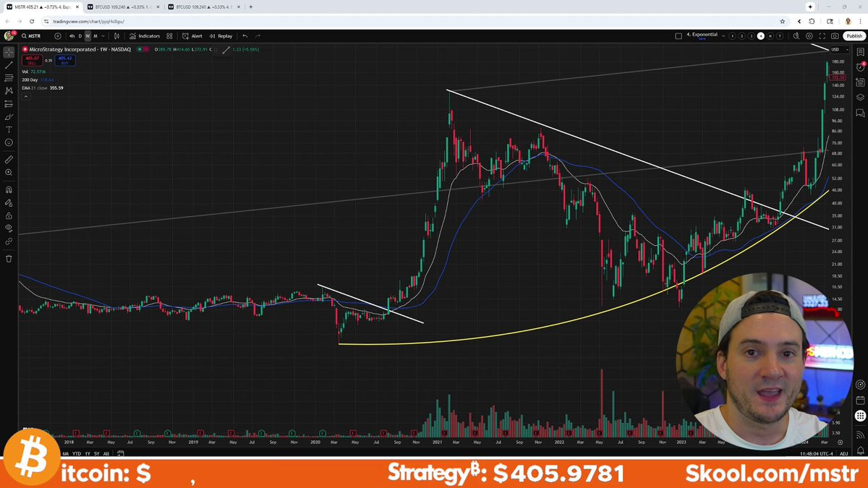Open the patterns drawing tool
Screen dimensions: 868x488
tap(9, 91)
